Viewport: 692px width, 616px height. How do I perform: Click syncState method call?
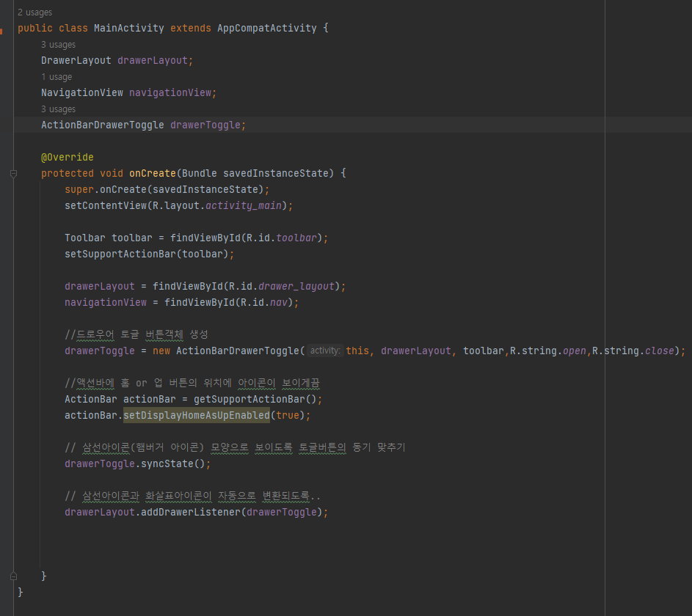tap(167, 464)
